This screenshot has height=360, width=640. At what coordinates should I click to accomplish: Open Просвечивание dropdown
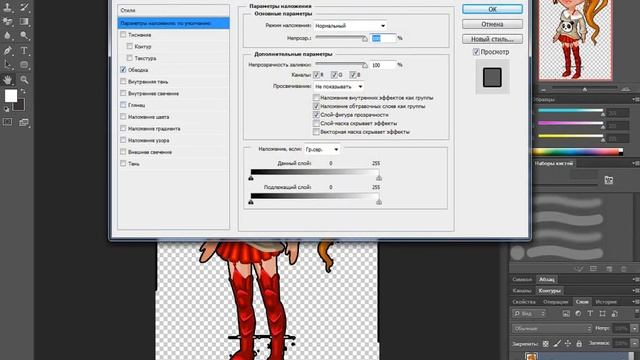(338, 87)
